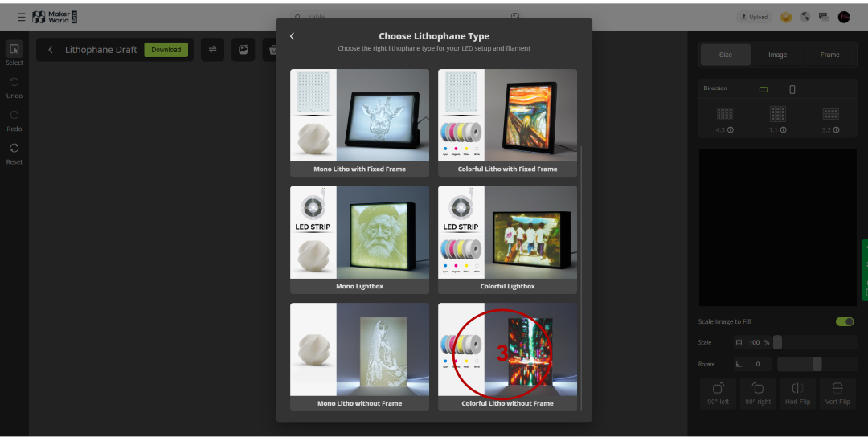Screen dimensions: 868x437
Task: Click the swap arrows icon beside Download
Action: click(x=212, y=50)
